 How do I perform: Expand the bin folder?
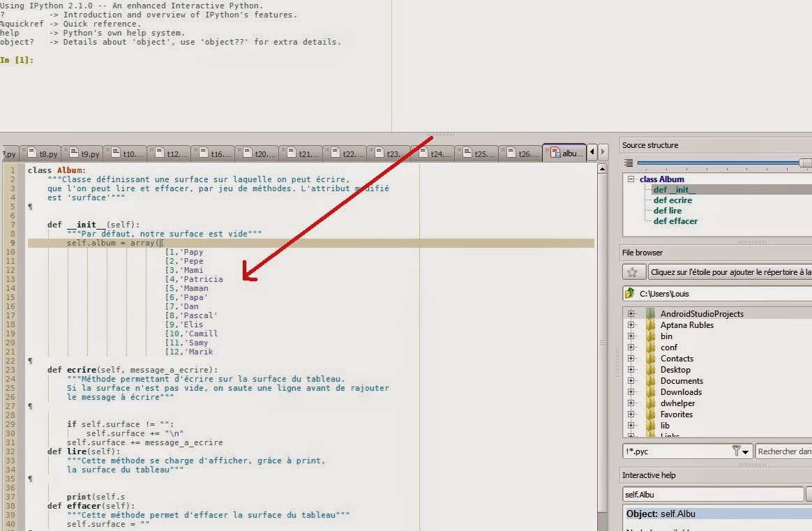631,336
